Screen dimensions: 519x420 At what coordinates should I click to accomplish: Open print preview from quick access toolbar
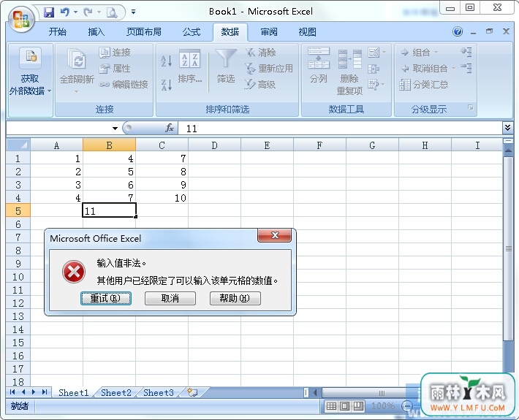coord(112,12)
